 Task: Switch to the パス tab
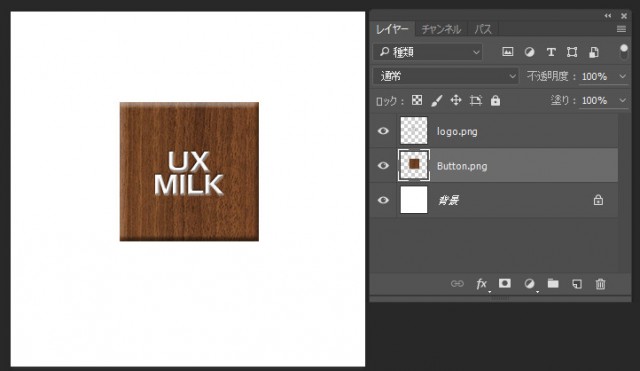pos(483,29)
